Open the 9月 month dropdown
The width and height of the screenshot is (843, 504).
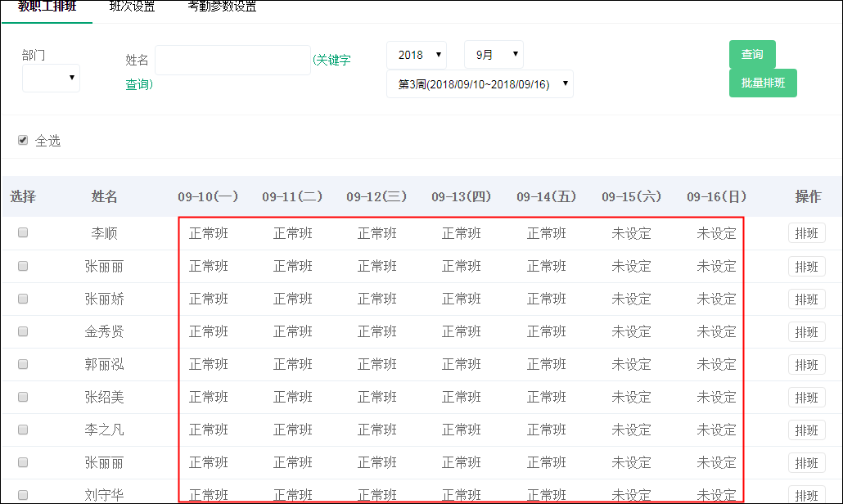pos(494,54)
